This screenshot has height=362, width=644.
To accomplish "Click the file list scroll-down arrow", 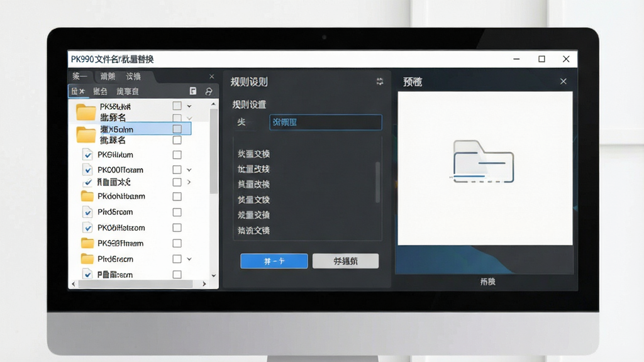I will [x=213, y=275].
